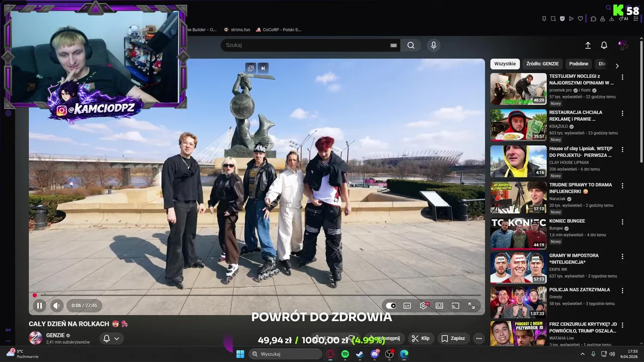Open the browser easy setup sliders icon
The height and width of the screenshot is (362, 644).
click(x=636, y=19)
